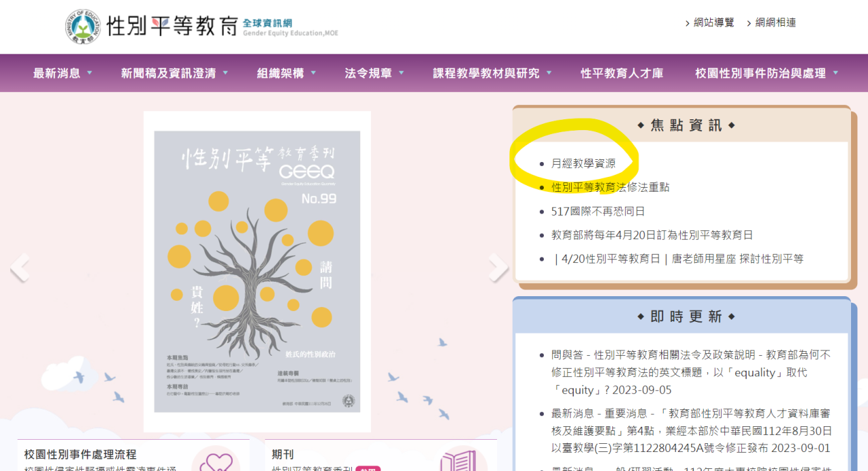Click the Ministry of Education logo
This screenshot has height=471, width=868.
coord(83,27)
